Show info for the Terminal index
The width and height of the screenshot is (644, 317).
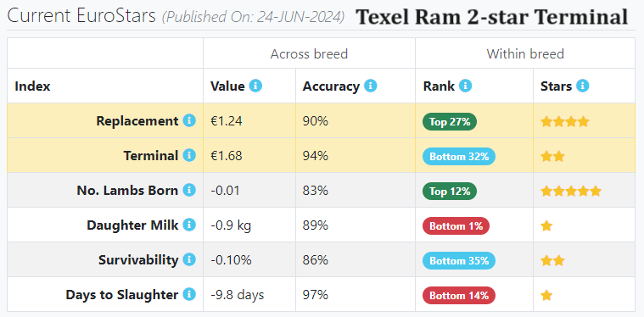coord(189,155)
